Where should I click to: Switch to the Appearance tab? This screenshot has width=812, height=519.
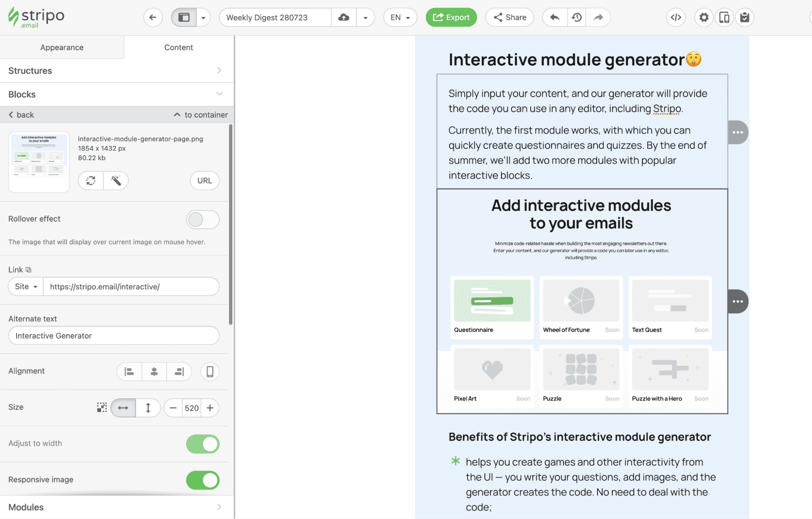(62, 47)
